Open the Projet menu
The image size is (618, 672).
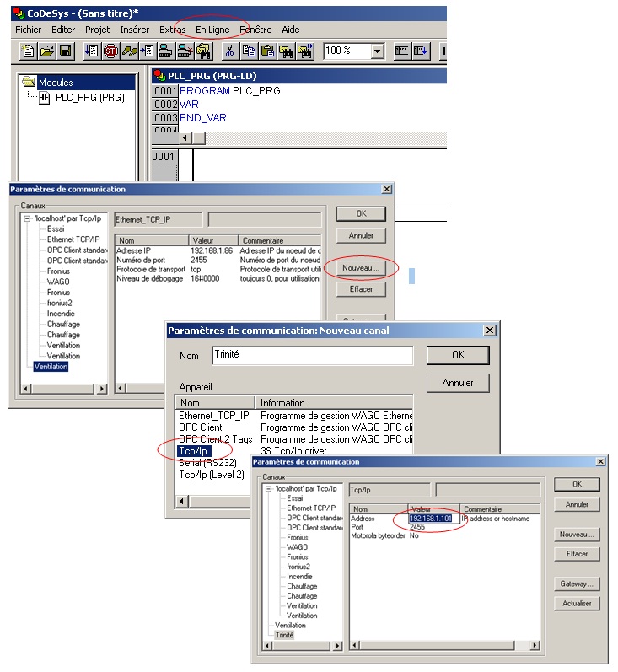tap(97, 30)
